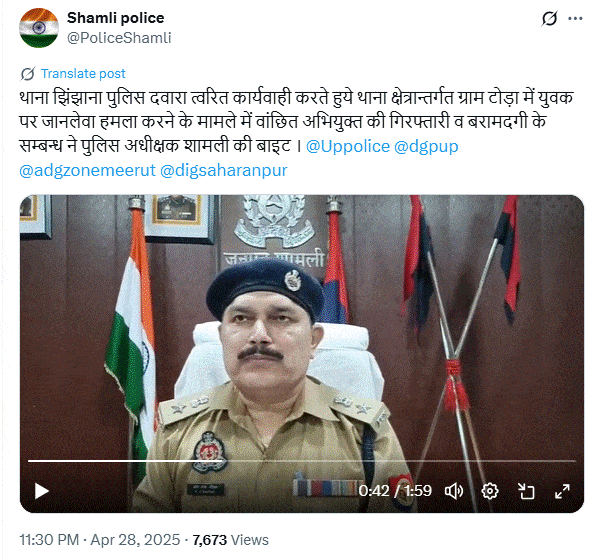
Task: Click the Grok icon beside more options
Action: [549, 18]
